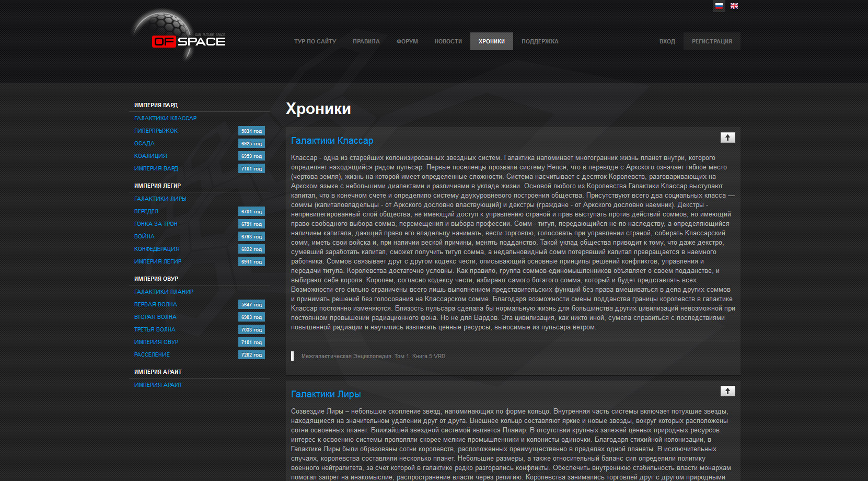This screenshot has height=481, width=868.
Task: Click sidebar header Империя Араит
Action: point(158,372)
